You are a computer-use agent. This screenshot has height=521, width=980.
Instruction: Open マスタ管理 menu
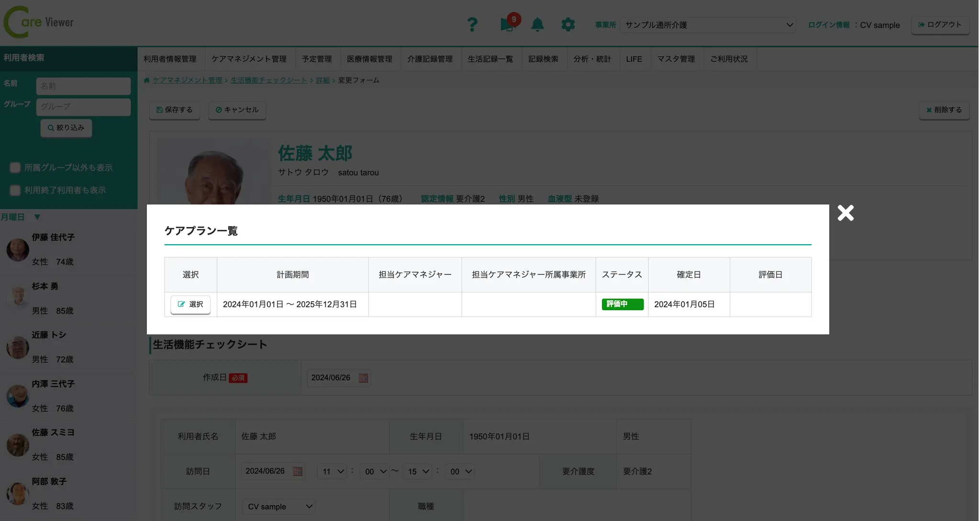pos(676,59)
